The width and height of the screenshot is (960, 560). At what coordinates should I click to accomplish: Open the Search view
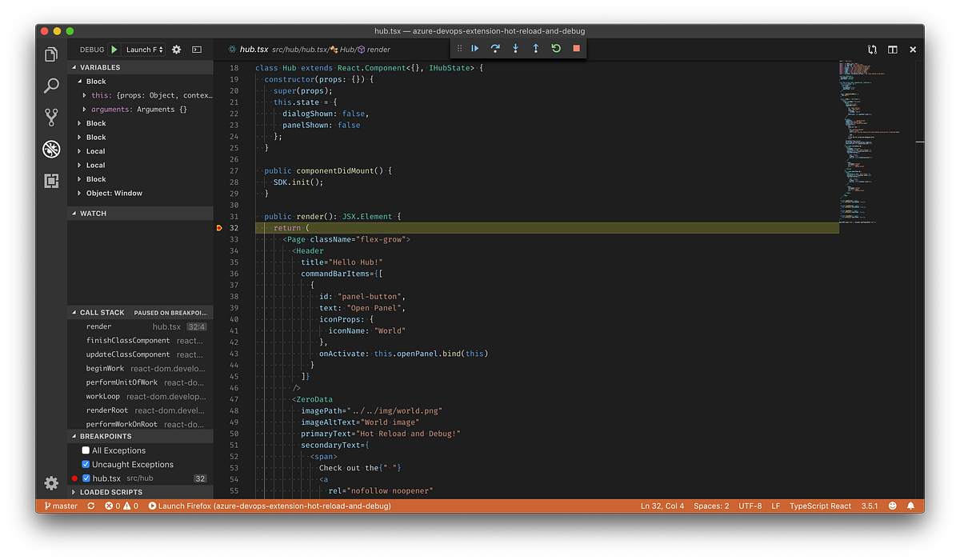click(x=50, y=86)
